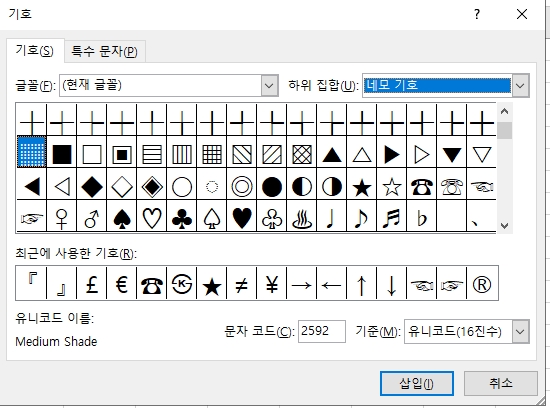
Task: Pick the registered trademark in recent symbols
Action: [x=482, y=283]
